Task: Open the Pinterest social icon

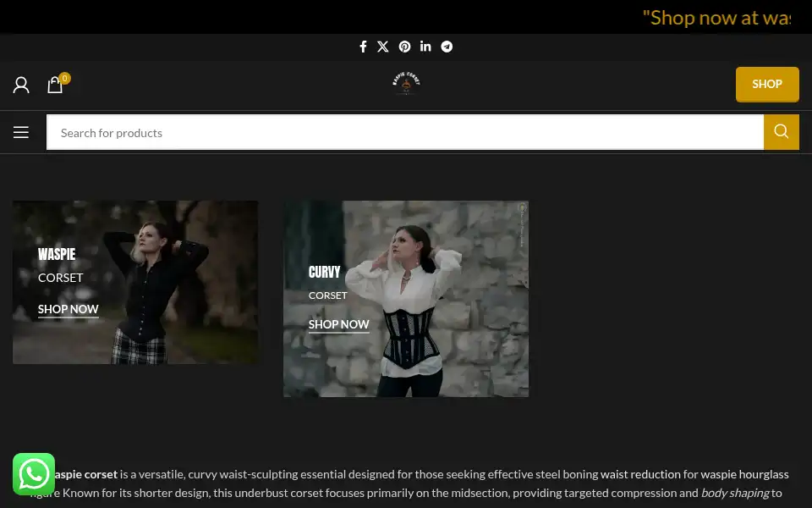Action: tap(404, 47)
